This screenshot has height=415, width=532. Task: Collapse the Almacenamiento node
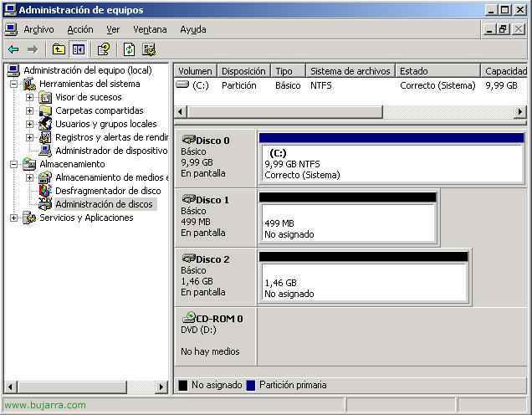[x=14, y=164]
